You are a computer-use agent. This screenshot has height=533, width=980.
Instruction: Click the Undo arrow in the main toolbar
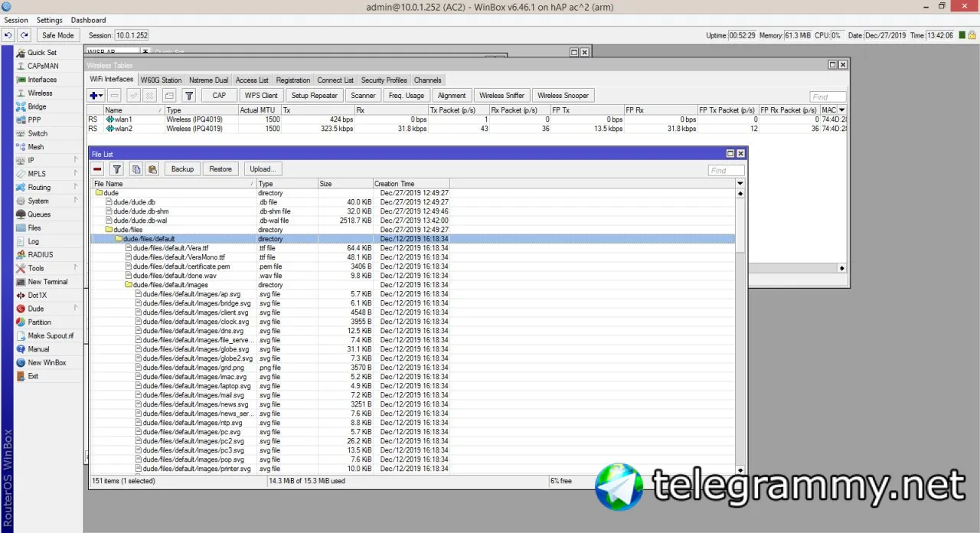8,35
